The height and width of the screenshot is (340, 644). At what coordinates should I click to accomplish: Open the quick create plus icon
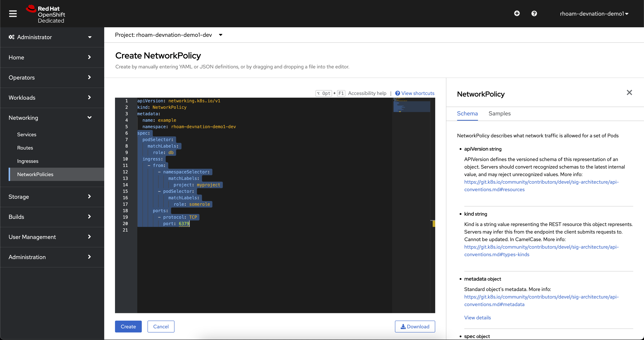click(x=517, y=13)
